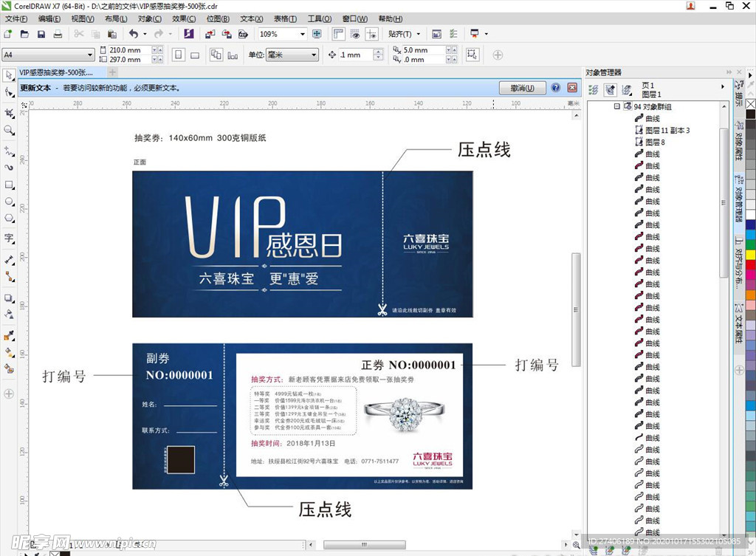Viewport: 756px width, 556px height.
Task: Collapse the 94 对象群组 tree node
Action: (617, 107)
